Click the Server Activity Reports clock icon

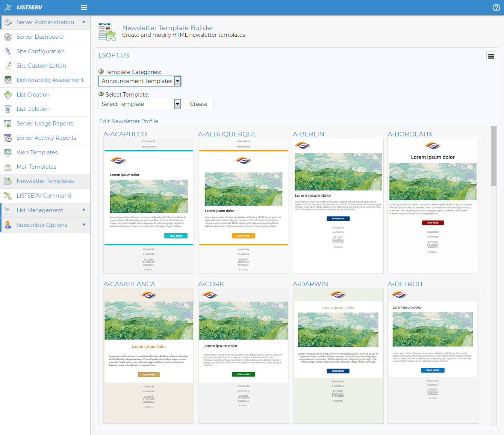(x=8, y=138)
